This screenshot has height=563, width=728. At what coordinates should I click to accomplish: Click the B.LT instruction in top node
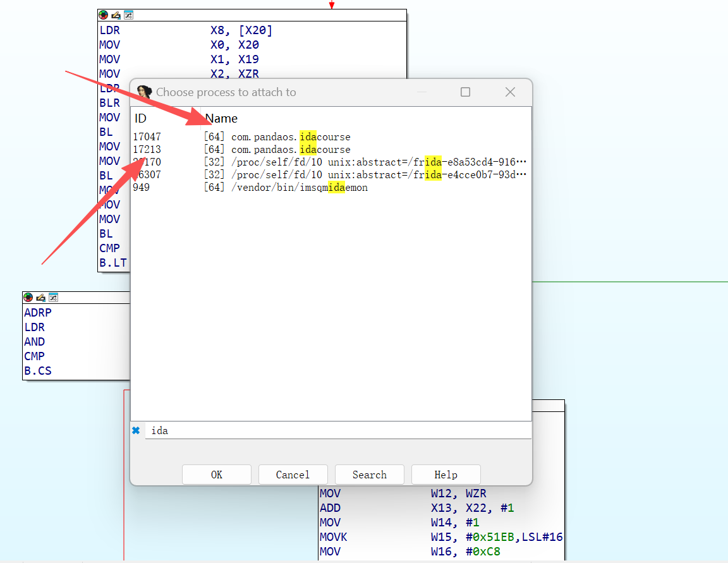pyautogui.click(x=113, y=263)
